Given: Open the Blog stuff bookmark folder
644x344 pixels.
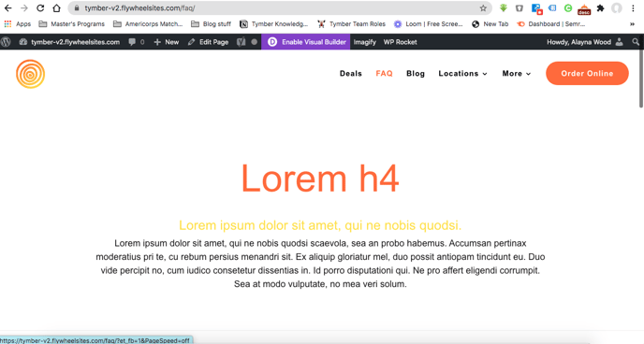Looking at the screenshot, I should [x=212, y=24].
